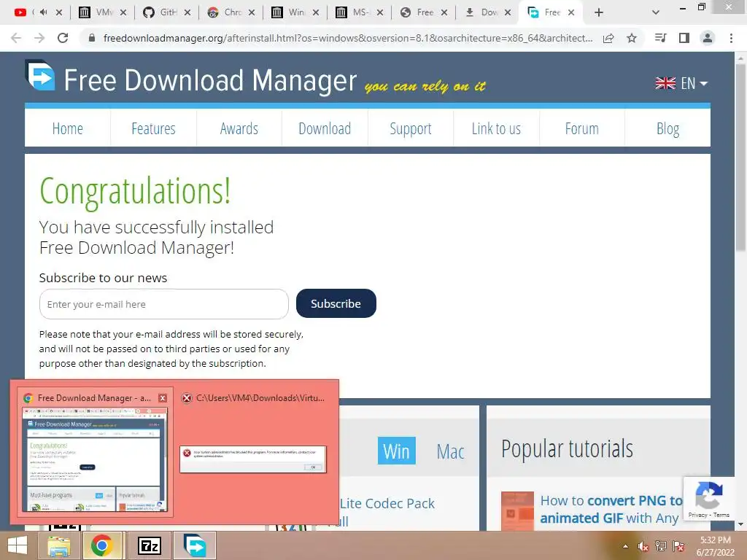Open the Awards menu item
Screen dimensions: 747x560
click(239, 128)
